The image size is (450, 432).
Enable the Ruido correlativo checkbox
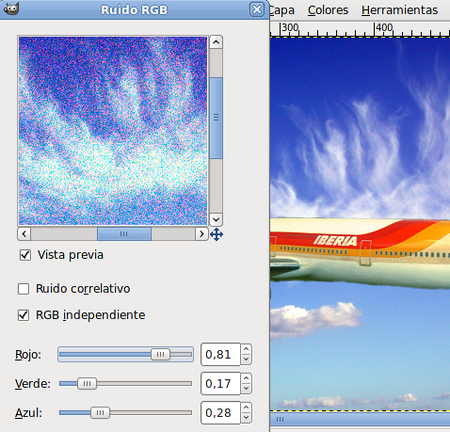[23, 289]
